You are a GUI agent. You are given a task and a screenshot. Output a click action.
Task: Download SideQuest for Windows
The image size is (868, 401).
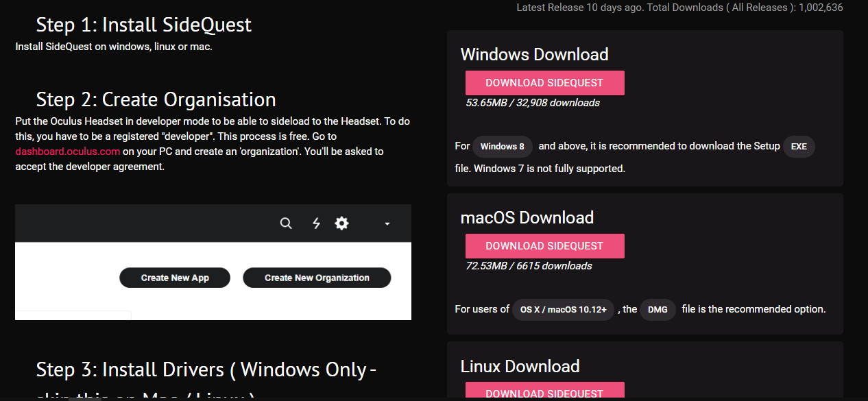(544, 83)
